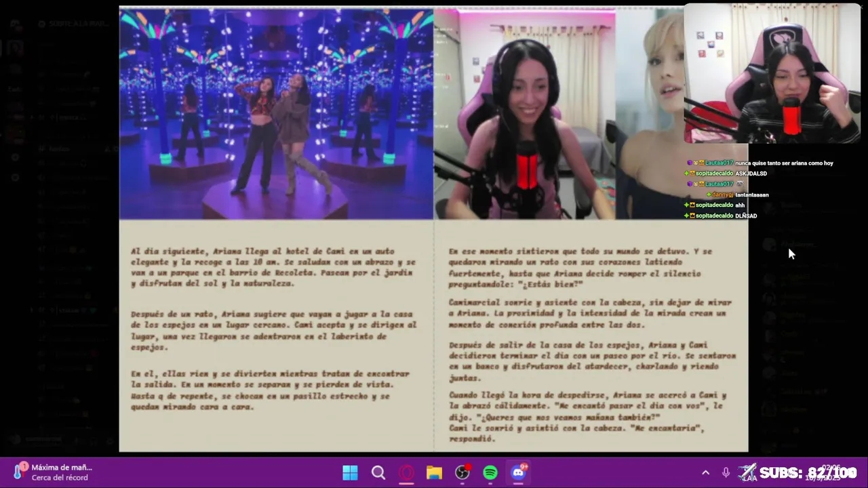
Task: Open taskbar Search magnifier
Action: click(378, 472)
